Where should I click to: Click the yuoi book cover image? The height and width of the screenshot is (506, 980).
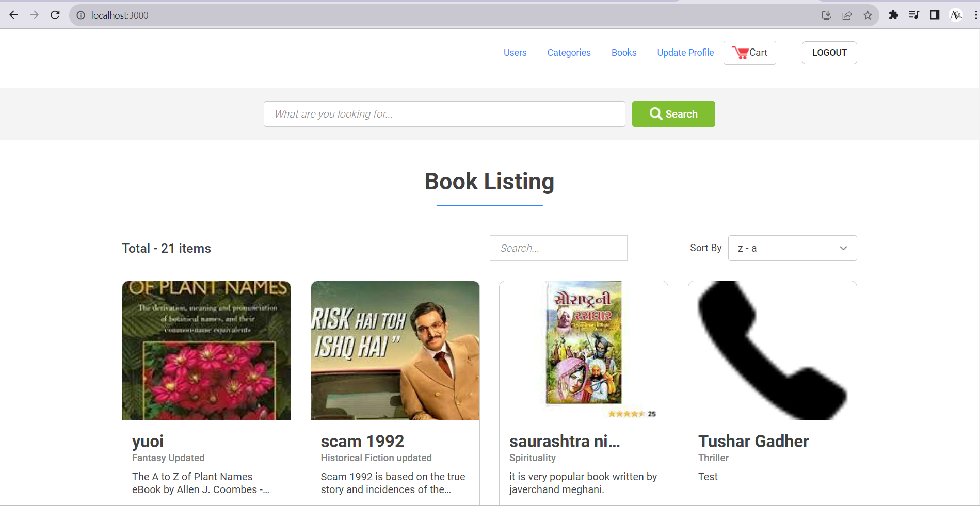click(x=206, y=351)
